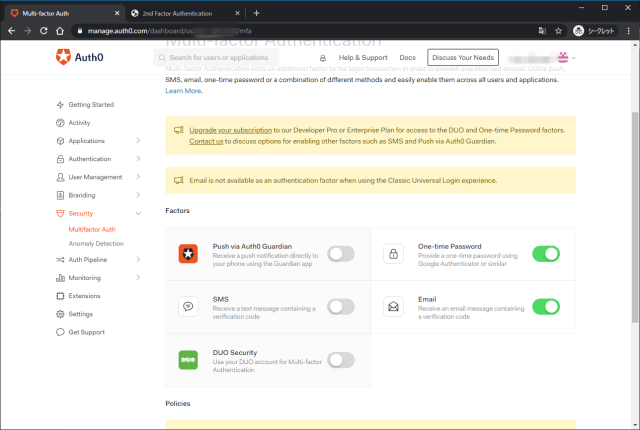Click the Auth Pipeline shuffle icon
This screenshot has height=430, width=640.
pyautogui.click(x=60, y=259)
